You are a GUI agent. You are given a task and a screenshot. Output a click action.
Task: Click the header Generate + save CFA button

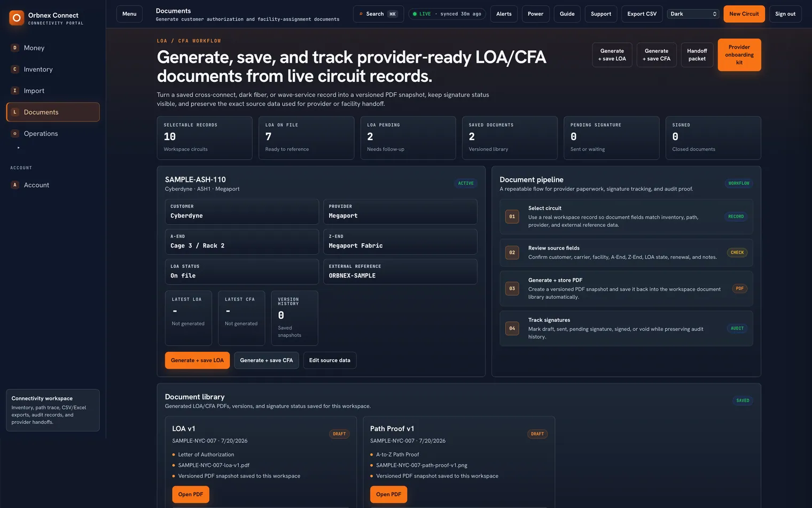click(657, 55)
